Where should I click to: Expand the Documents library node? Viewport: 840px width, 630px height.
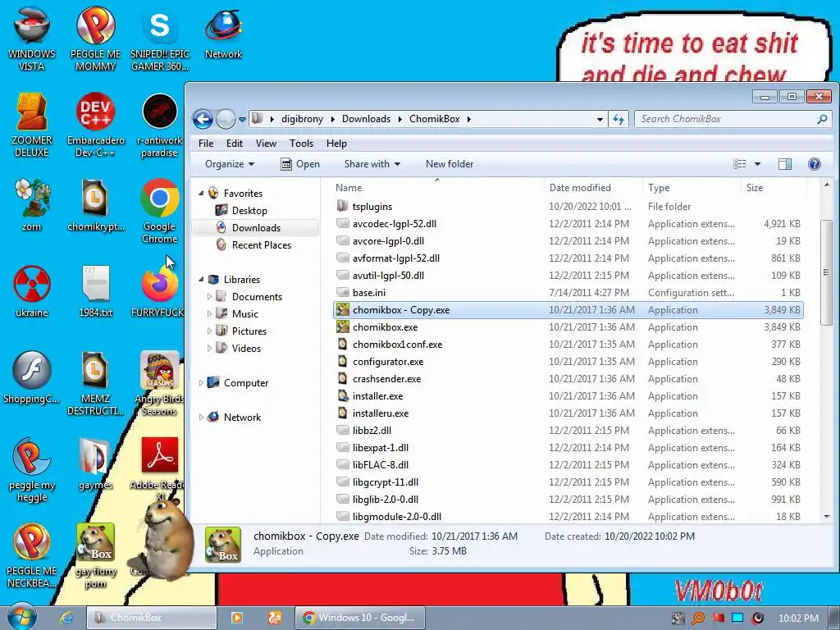[209, 296]
